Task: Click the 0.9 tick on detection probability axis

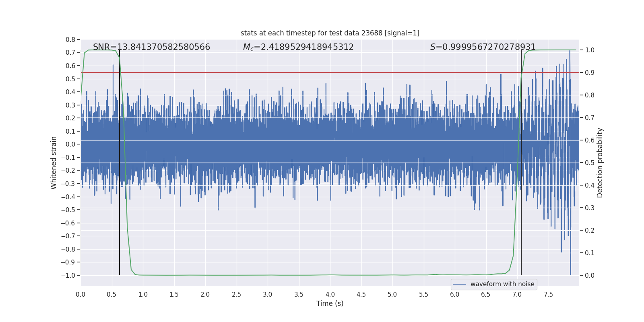Action: (x=590, y=73)
